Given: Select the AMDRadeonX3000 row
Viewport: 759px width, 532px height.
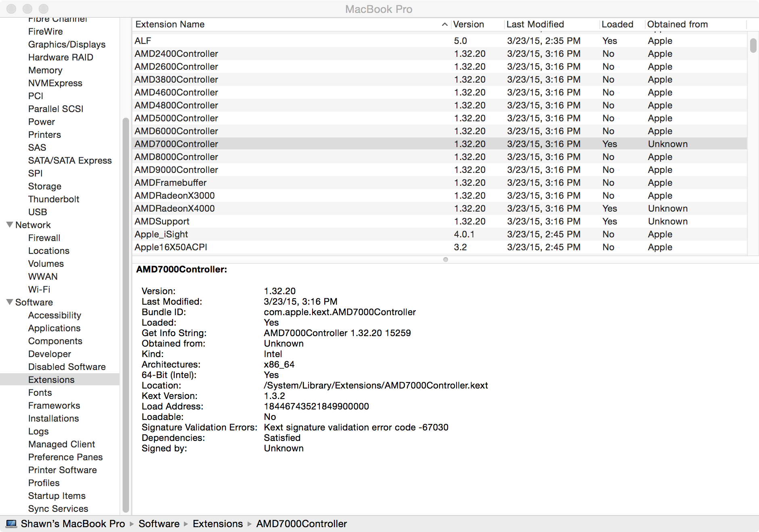Looking at the screenshot, I should [440, 195].
